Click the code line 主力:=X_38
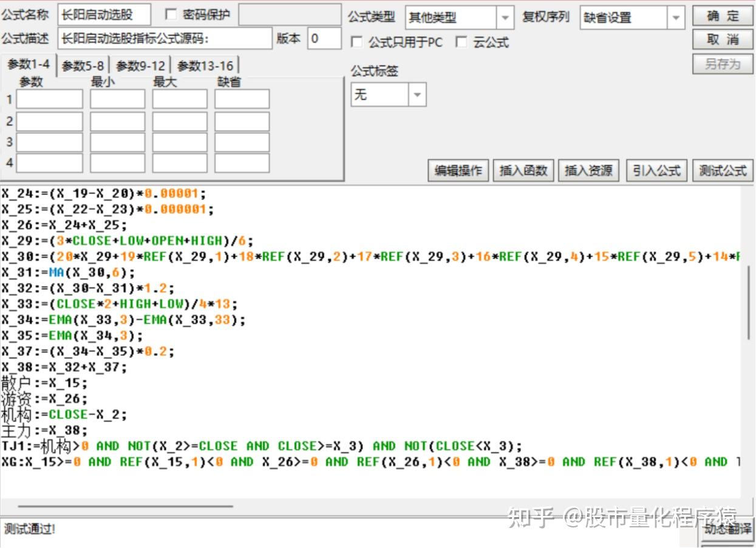This screenshot has height=548, width=756. (x=44, y=430)
